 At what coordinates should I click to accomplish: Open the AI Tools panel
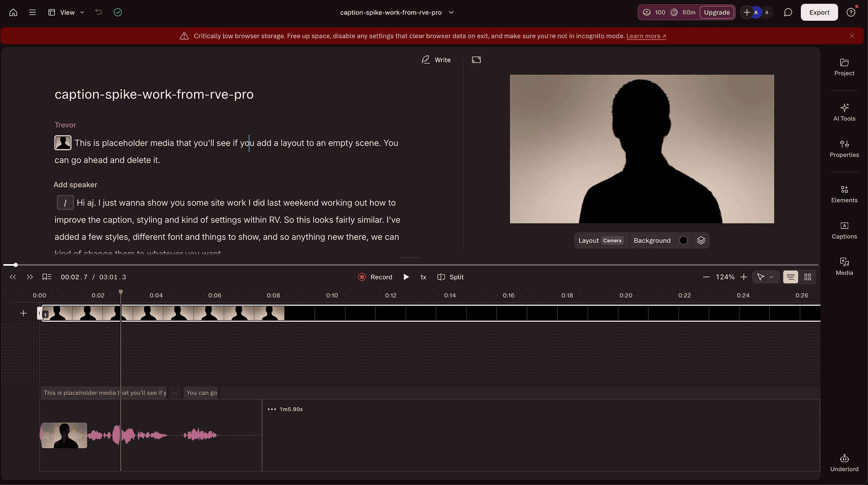coord(844,112)
